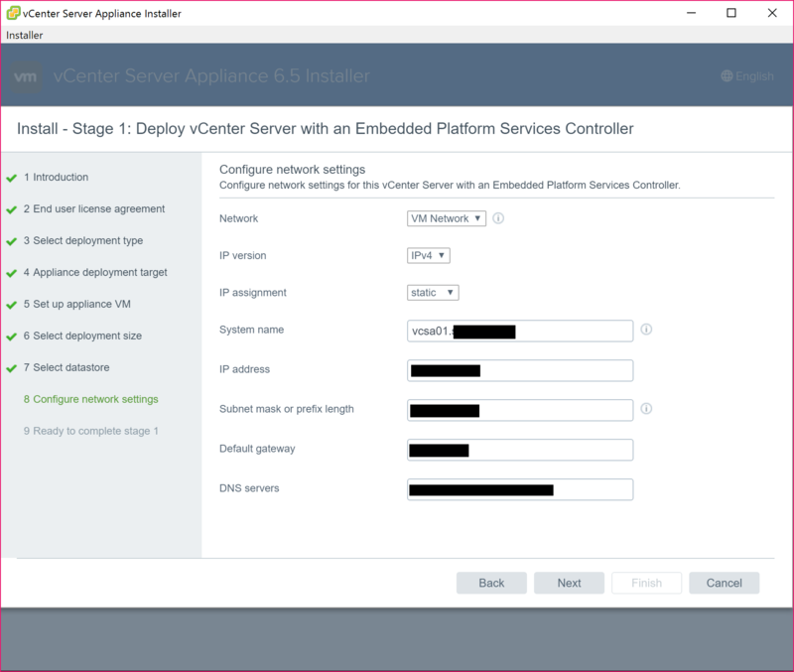Screen dimensions: 794x672
Task: Click the Subnet mask or prefix length field
Action: click(x=520, y=410)
